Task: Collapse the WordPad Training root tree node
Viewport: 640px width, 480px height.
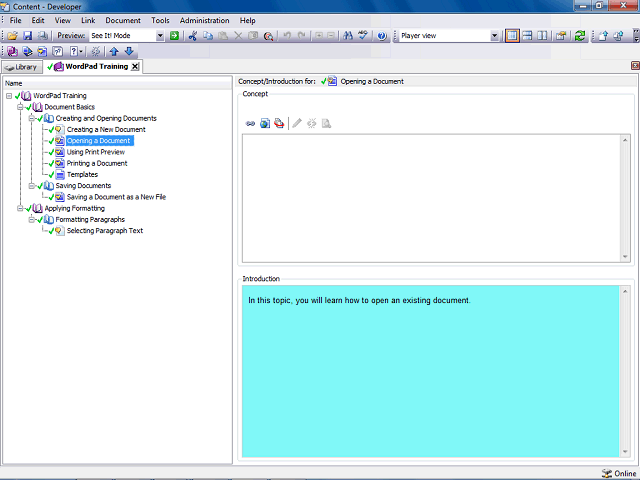Action: 9,96
